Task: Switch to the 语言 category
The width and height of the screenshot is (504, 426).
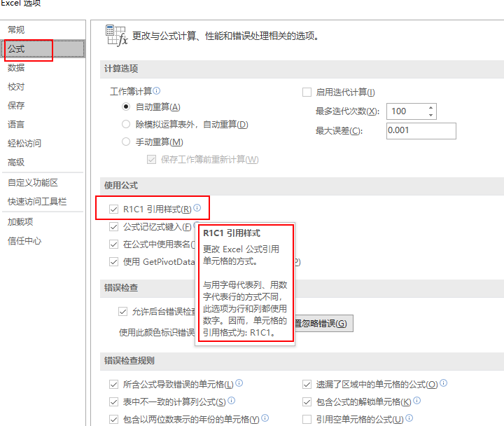Action: [16, 124]
